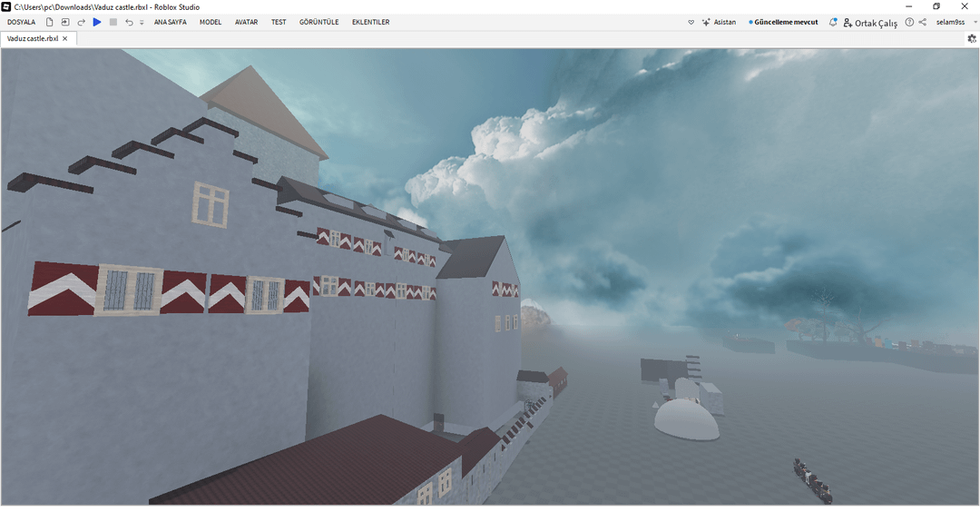Viewport: 980px width, 512px height.
Task: Click the Güncelleme mevcut update link
Action: [x=785, y=22]
